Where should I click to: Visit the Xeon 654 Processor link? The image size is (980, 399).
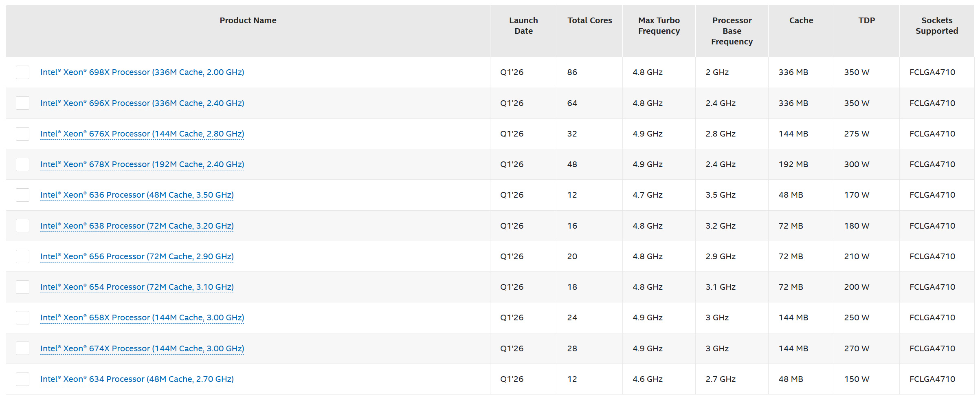137,287
